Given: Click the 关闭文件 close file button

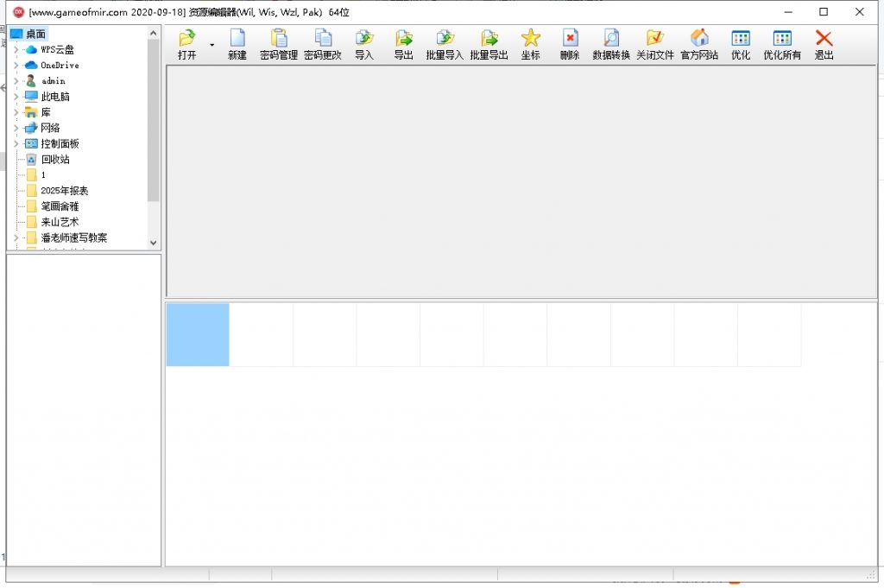Looking at the screenshot, I should click(655, 39).
